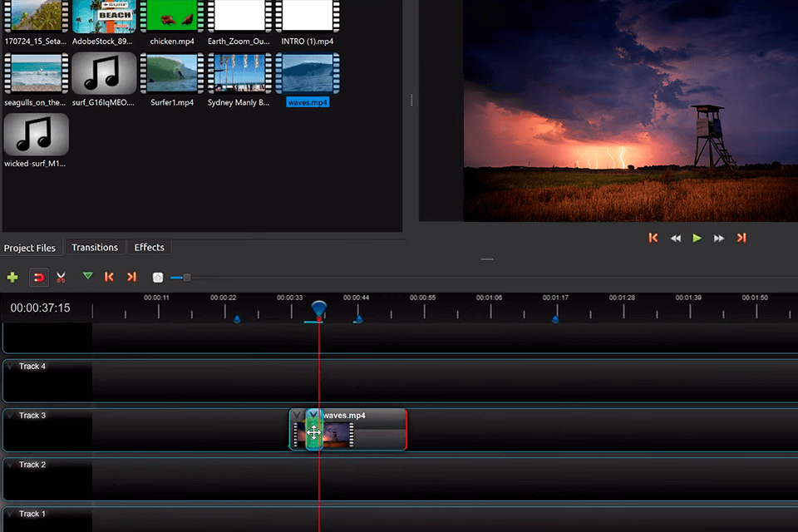Screen dimensions: 798x532
Task: Click the Track 3 label
Action: tap(32, 416)
